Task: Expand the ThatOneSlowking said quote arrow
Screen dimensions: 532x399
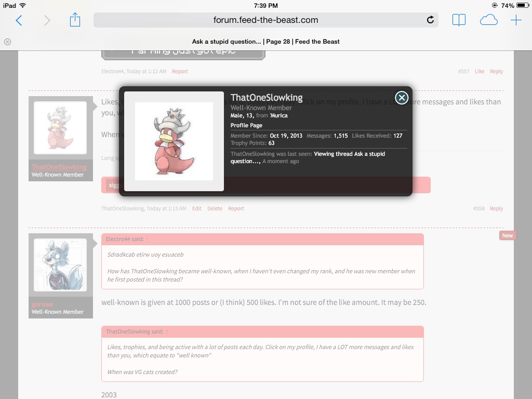Action: coord(167,331)
